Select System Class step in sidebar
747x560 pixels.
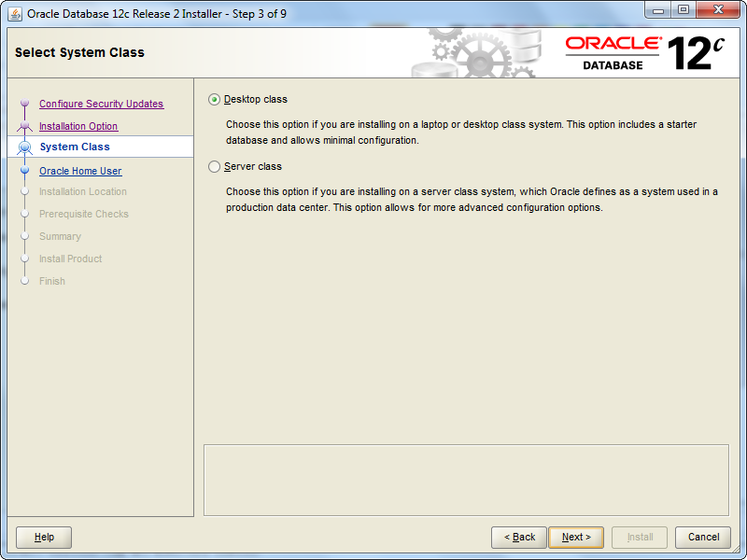(75, 147)
